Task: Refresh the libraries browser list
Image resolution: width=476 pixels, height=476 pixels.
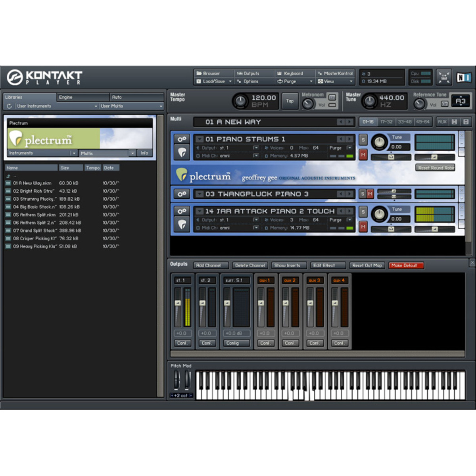Action: [9, 106]
